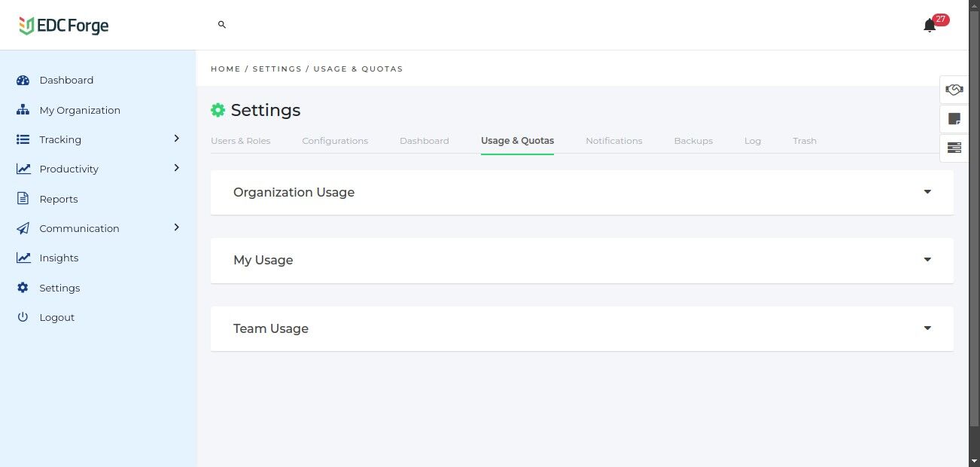Click the EDC Forge logo
Image resolution: width=980 pixels, height=467 pixels.
pos(64,26)
